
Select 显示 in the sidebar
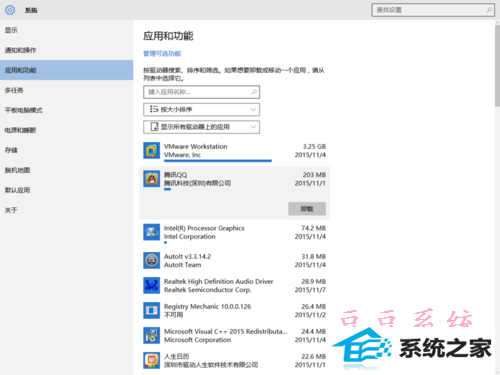point(67,30)
